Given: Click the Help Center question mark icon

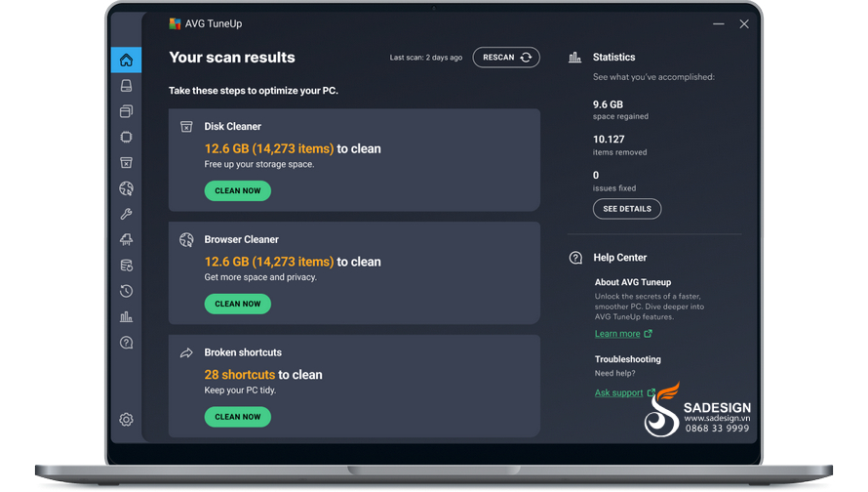Looking at the screenshot, I should pos(575,258).
